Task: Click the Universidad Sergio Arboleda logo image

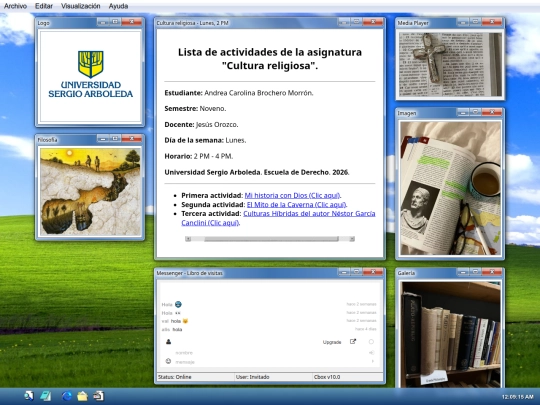Action: 90,75
